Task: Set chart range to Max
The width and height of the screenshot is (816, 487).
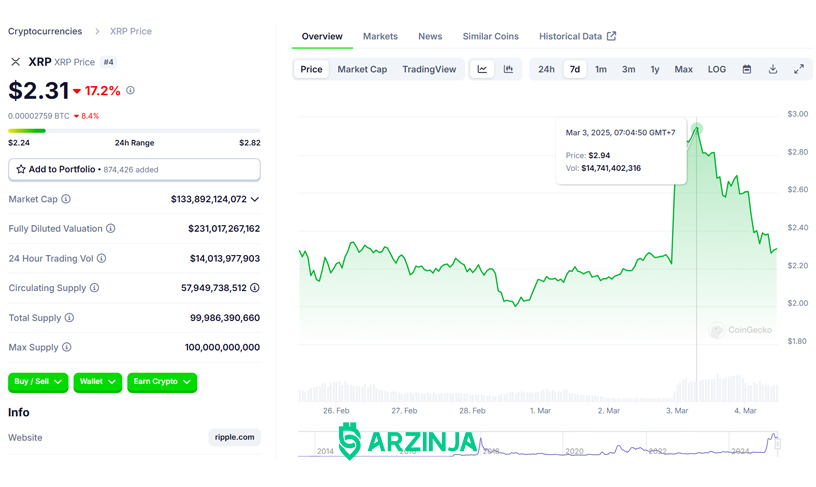Action: coord(684,69)
